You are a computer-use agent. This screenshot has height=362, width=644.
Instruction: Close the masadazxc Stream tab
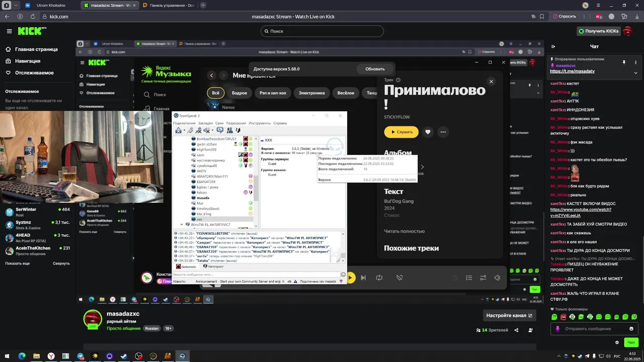pyautogui.click(x=135, y=5)
